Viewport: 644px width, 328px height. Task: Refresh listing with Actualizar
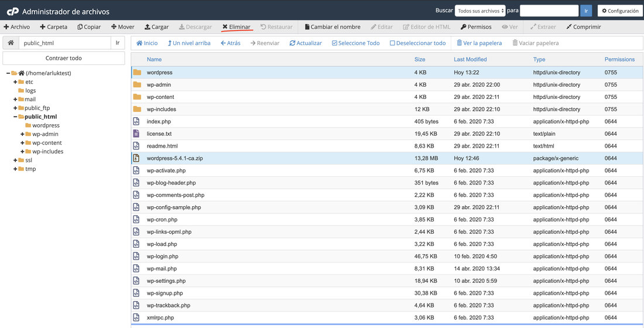click(306, 43)
